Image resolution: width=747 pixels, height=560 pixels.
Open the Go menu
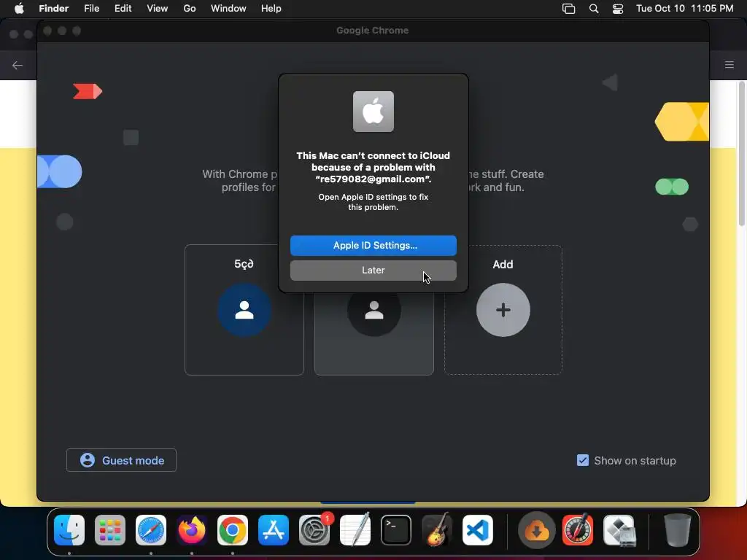click(190, 9)
